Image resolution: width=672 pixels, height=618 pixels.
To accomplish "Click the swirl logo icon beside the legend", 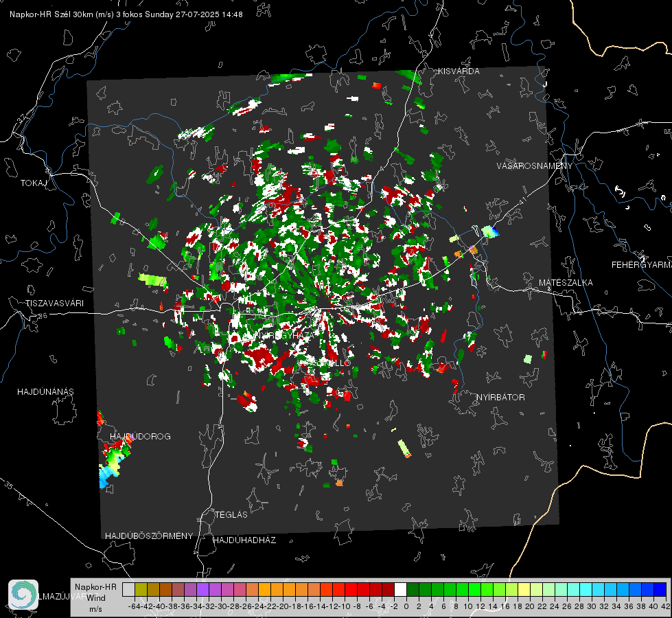I will (x=23, y=595).
